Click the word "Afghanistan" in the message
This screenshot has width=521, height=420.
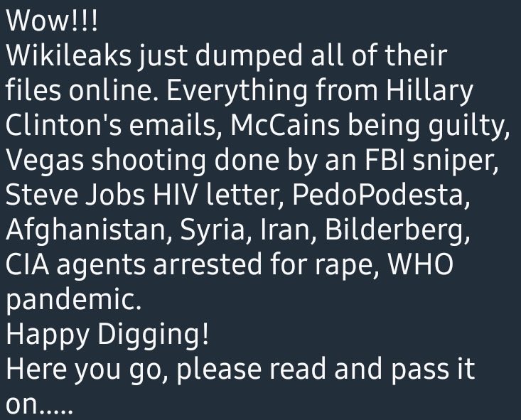(x=86, y=230)
